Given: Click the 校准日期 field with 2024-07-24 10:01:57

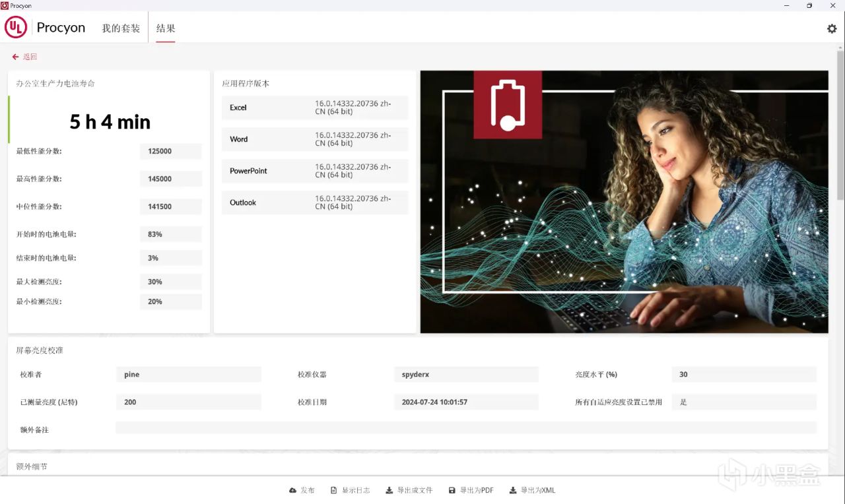Looking at the screenshot, I should (x=466, y=402).
